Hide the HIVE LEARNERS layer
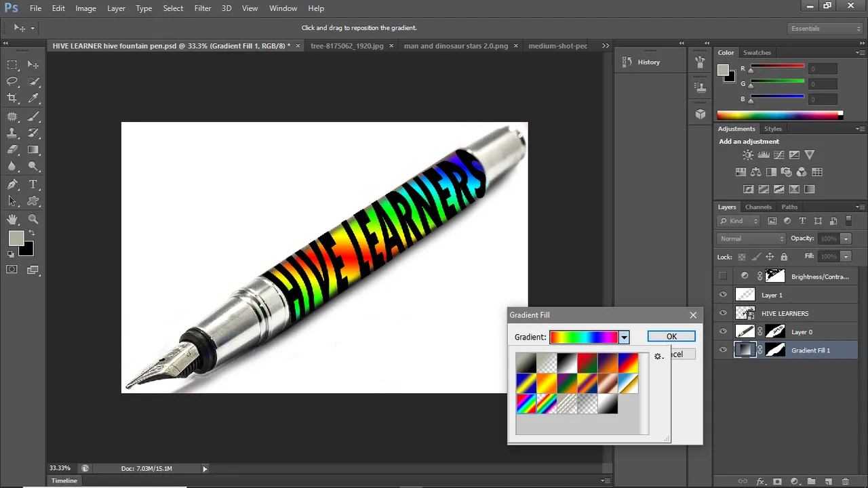This screenshot has width=868, height=488. tap(723, 313)
